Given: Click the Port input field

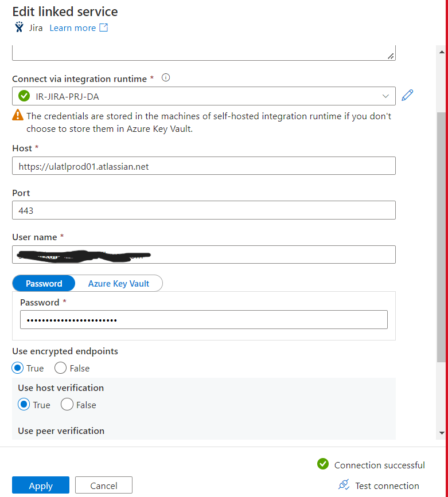Looking at the screenshot, I should (x=204, y=210).
